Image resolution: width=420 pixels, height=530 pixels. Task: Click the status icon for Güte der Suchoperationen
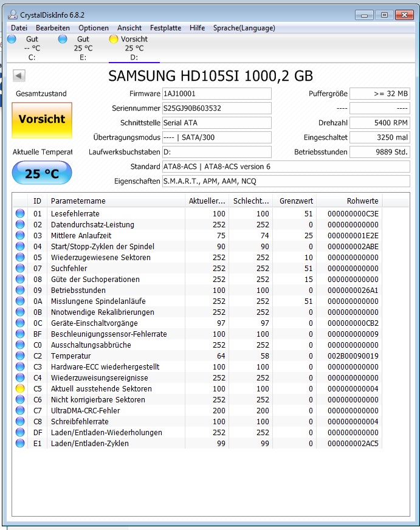tap(20, 279)
